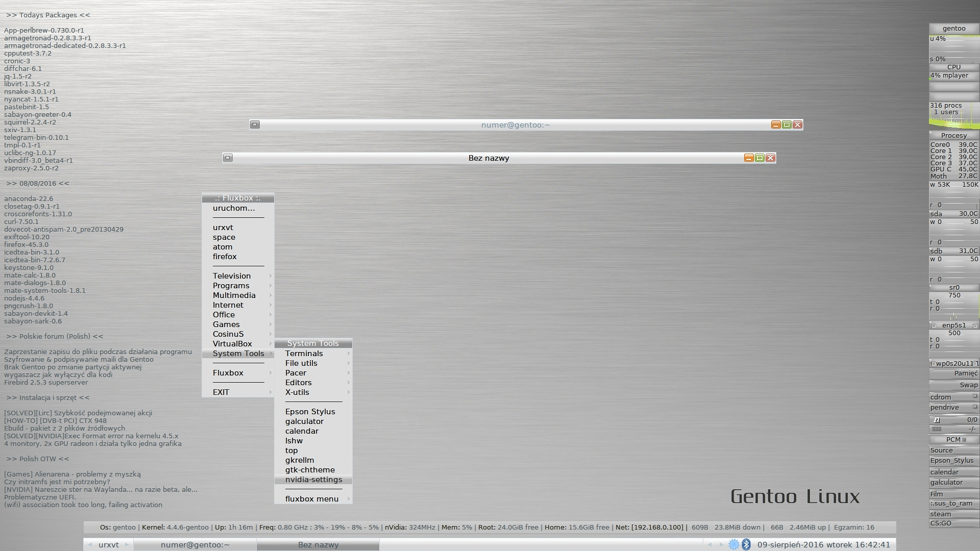Expand Games submenu arrow

(270, 324)
